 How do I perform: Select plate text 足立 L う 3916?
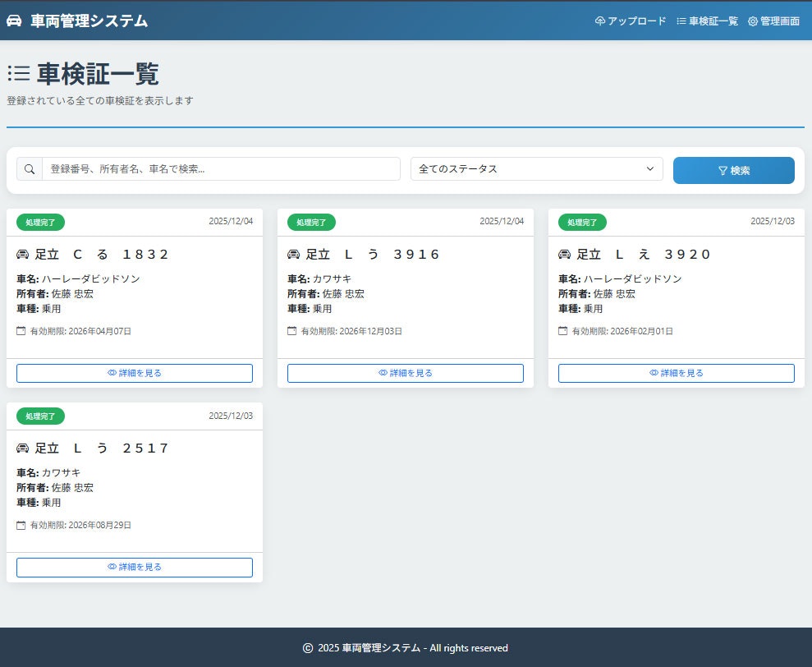(x=373, y=255)
